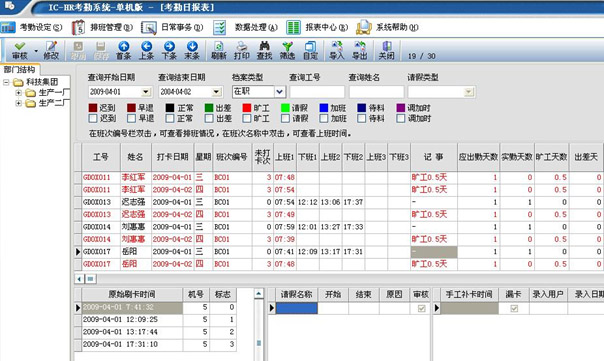
Task: Open the 档案类型 dropdown showing 在职
Action: coord(280,92)
